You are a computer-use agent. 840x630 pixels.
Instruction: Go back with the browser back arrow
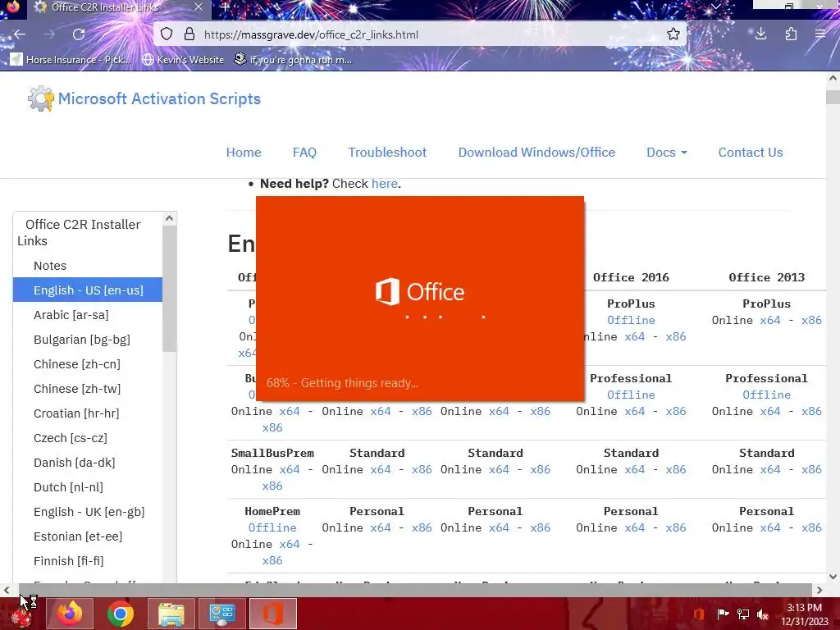coord(20,34)
